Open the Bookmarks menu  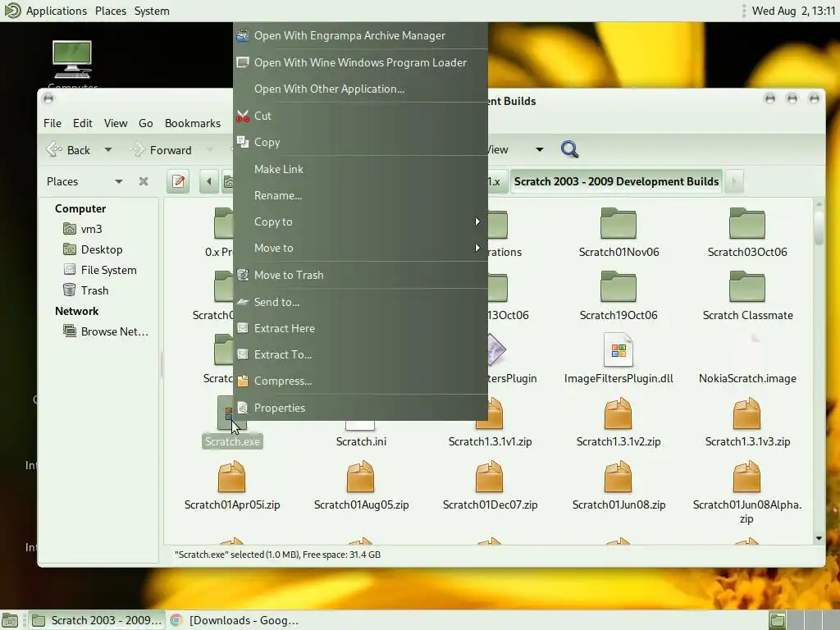coord(193,123)
